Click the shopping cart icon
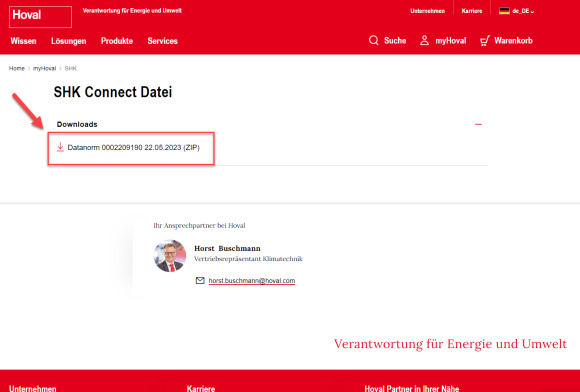The width and height of the screenshot is (580, 392). coord(485,40)
